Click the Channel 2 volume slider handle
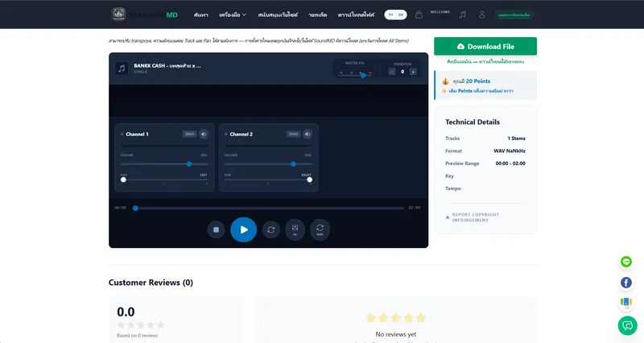 pyautogui.click(x=293, y=164)
